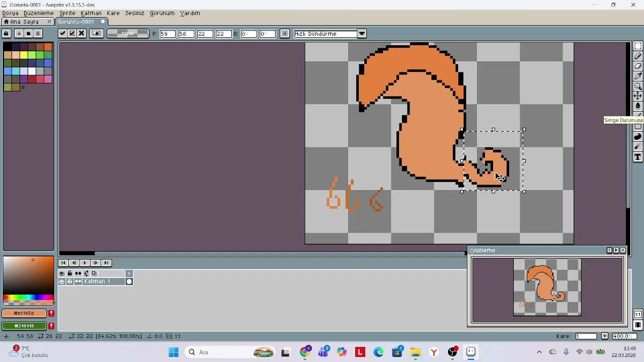Viewport: 644px width, 362px height.
Task: Open the Sprite menu
Action: click(67, 13)
